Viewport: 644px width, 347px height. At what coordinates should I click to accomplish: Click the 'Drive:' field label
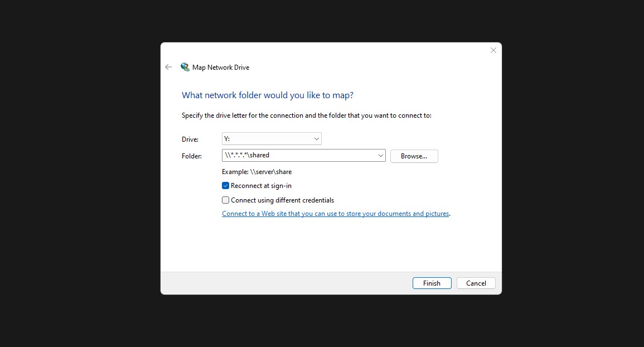190,139
